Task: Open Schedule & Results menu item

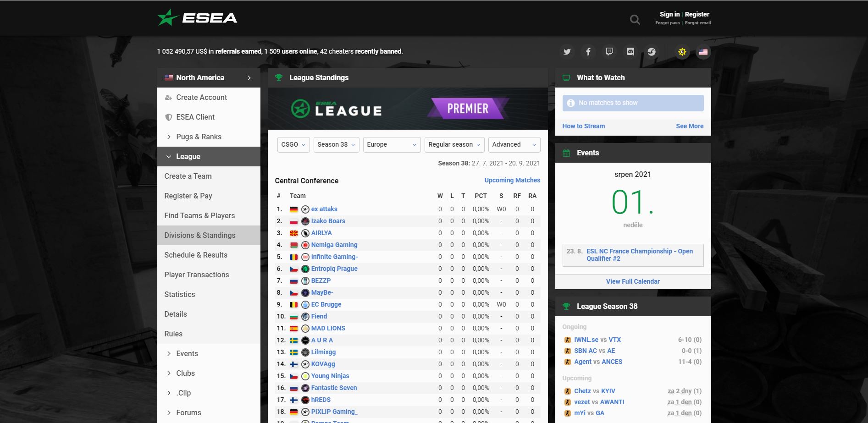Action: (x=209, y=255)
